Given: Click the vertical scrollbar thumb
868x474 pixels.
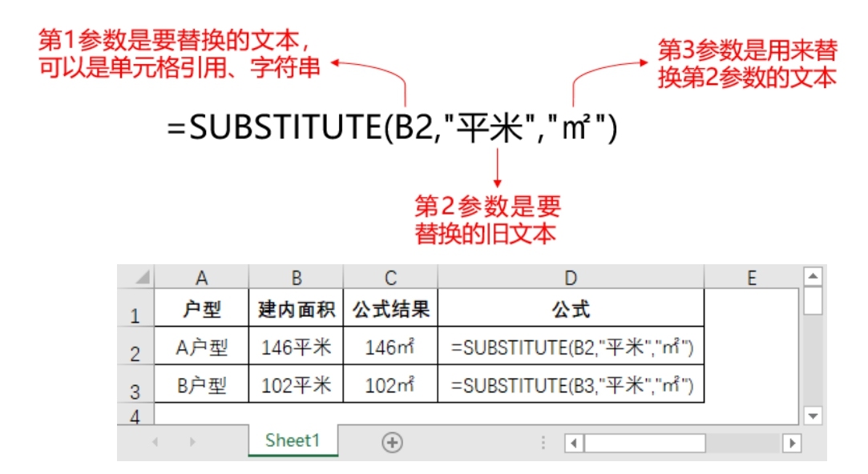Looking at the screenshot, I should pyautogui.click(x=813, y=301).
